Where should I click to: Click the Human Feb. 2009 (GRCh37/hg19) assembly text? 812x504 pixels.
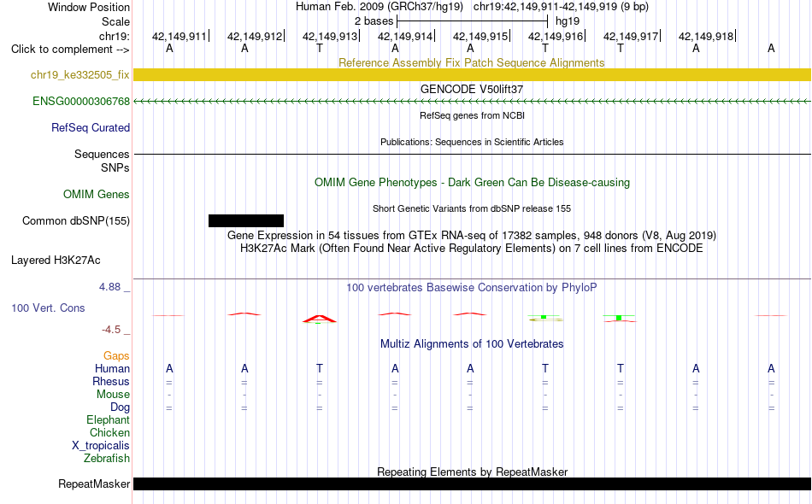pos(379,7)
